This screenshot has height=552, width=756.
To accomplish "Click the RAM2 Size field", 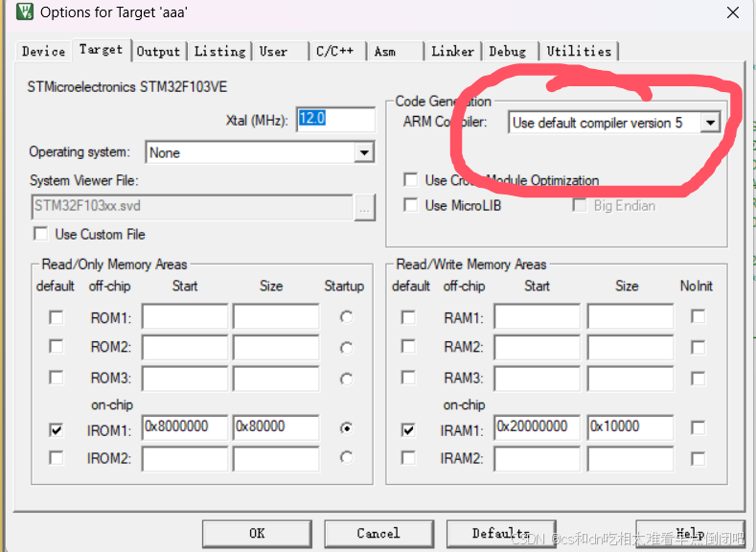I will point(630,347).
